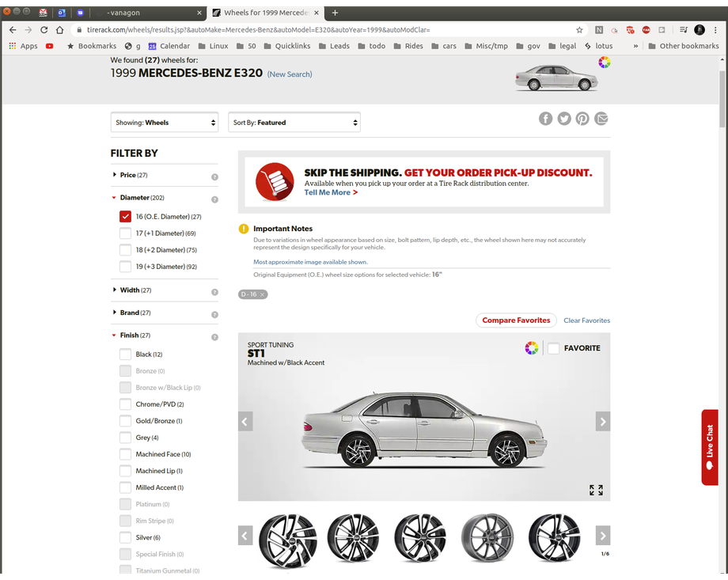
Task: Click Compare Favorites button
Action: pos(516,320)
